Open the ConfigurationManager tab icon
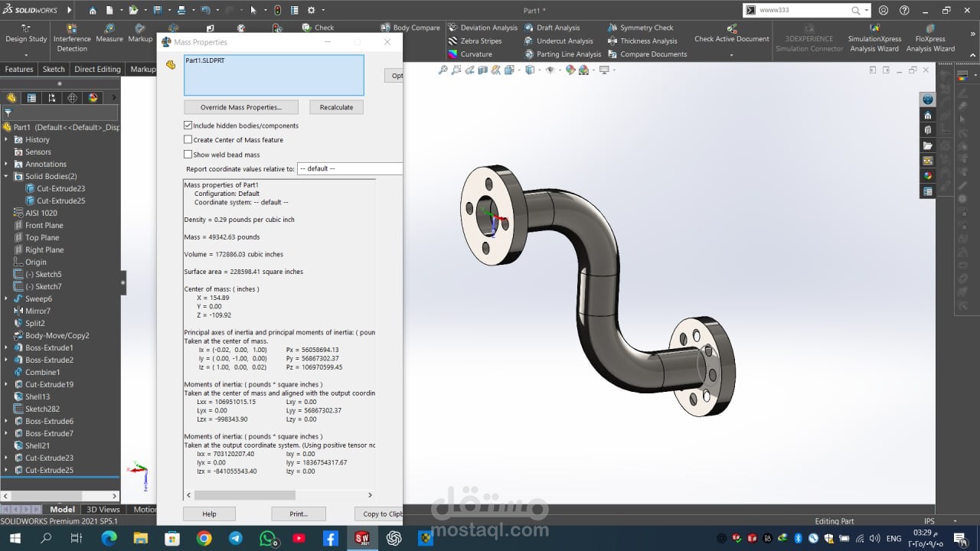 click(52, 98)
